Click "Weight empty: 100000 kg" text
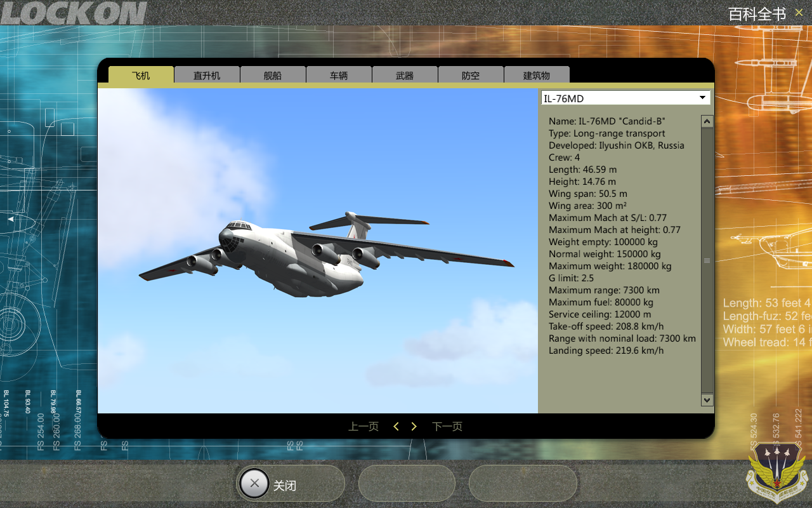Viewport: 812px width, 508px height. [x=603, y=242]
